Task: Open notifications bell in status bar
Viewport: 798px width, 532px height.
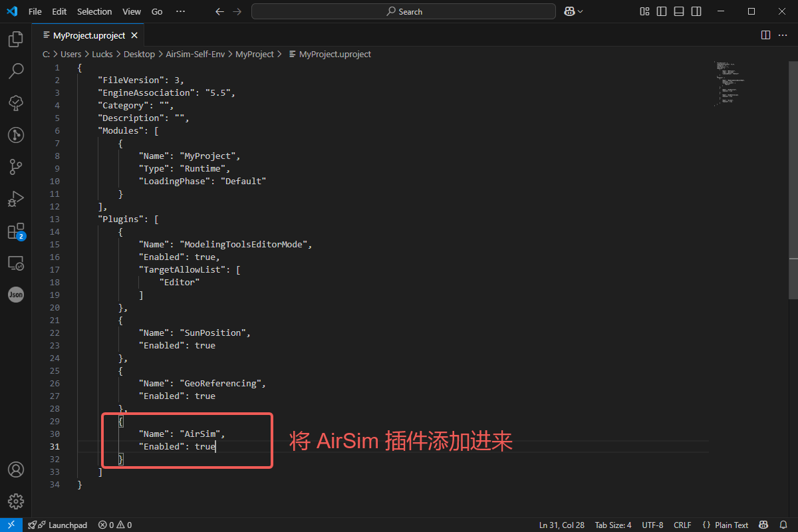Action: pyautogui.click(x=783, y=525)
